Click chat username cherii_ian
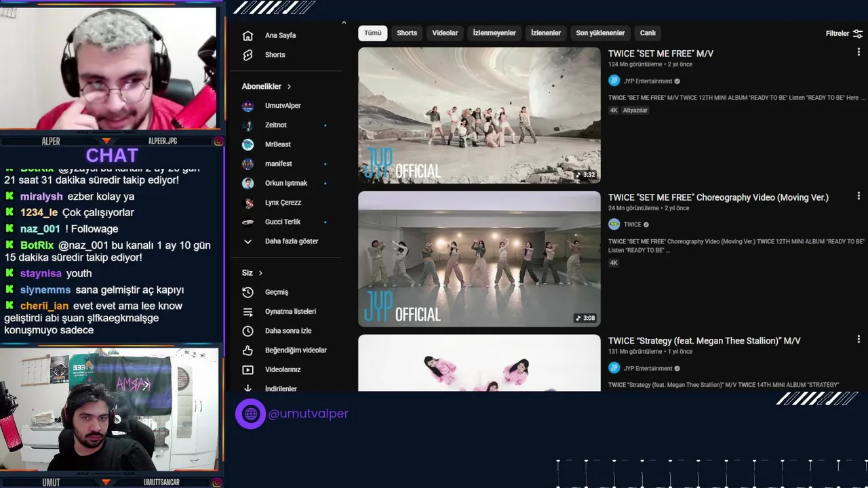 [x=44, y=306]
